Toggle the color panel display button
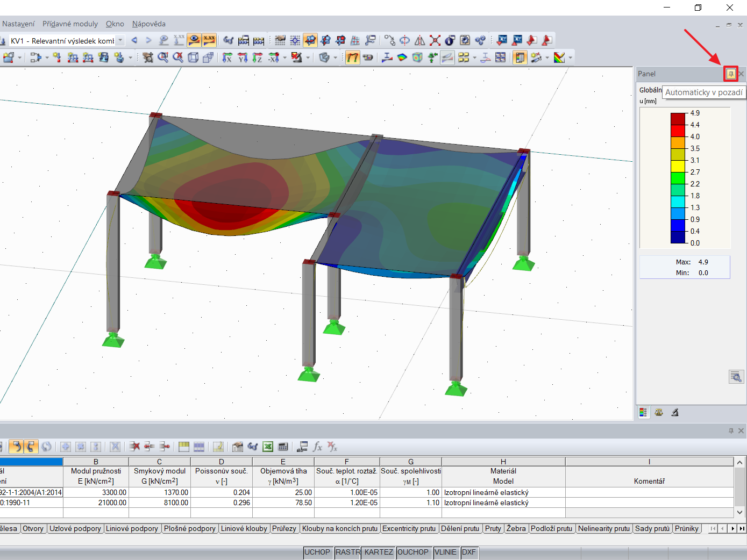The height and width of the screenshot is (560, 747). (x=520, y=58)
